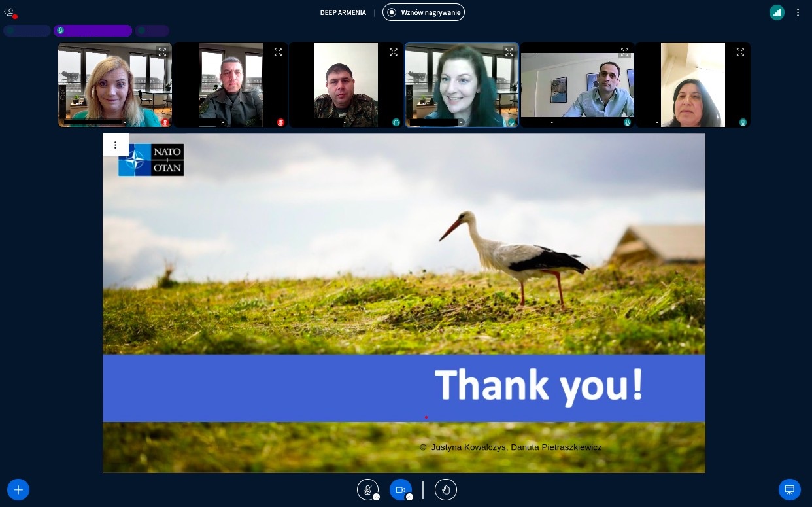
Task: Open the three-dot menu at top right
Action: (x=798, y=12)
